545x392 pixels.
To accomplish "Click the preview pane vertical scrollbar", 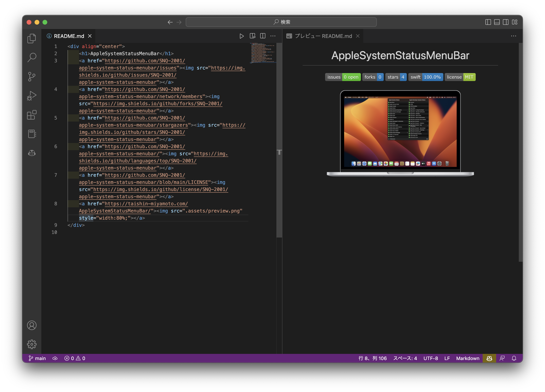I will tap(521, 152).
